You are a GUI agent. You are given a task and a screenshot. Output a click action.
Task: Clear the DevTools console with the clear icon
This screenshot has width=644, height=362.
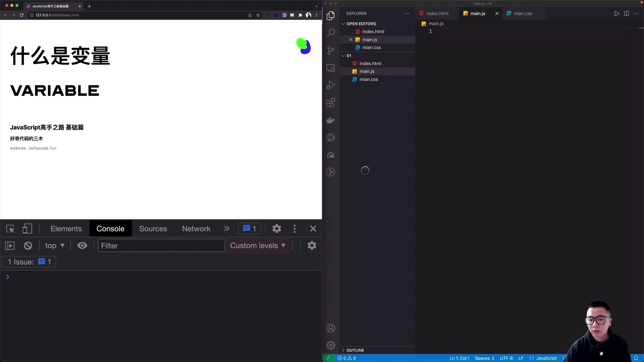coord(28,245)
